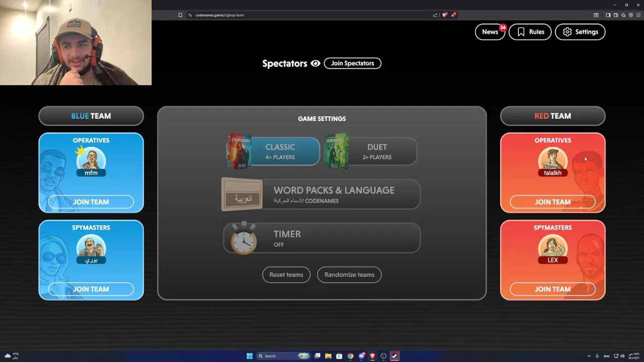Open the game Settings
The height and width of the screenshot is (362, 644).
pos(580,32)
